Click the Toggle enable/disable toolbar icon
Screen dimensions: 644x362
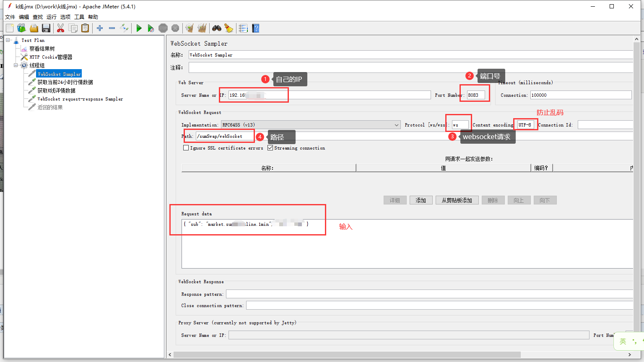pos(124,28)
